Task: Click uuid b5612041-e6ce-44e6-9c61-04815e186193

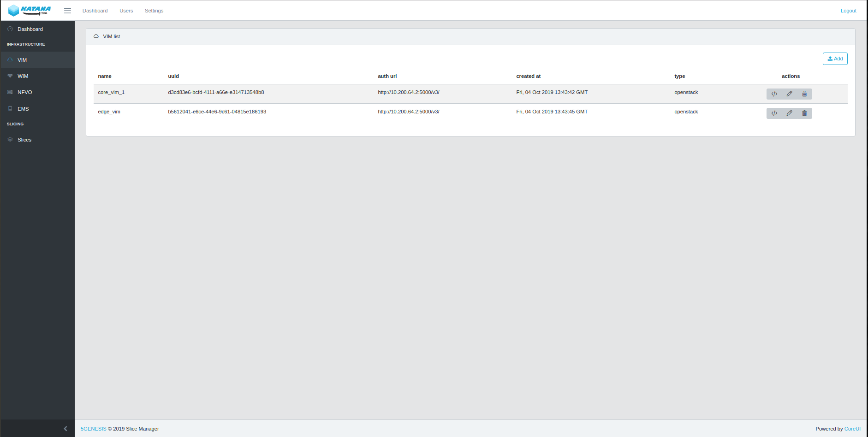Action: [217, 112]
